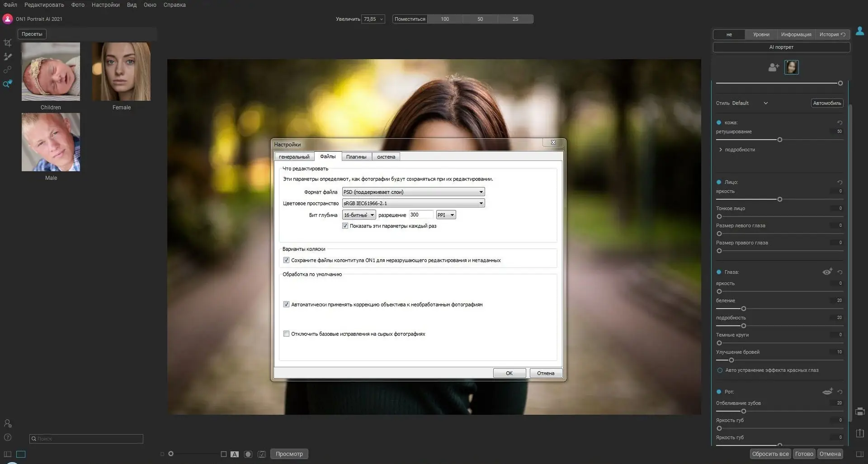Switch to the Уровни panel tab

tap(761, 34)
